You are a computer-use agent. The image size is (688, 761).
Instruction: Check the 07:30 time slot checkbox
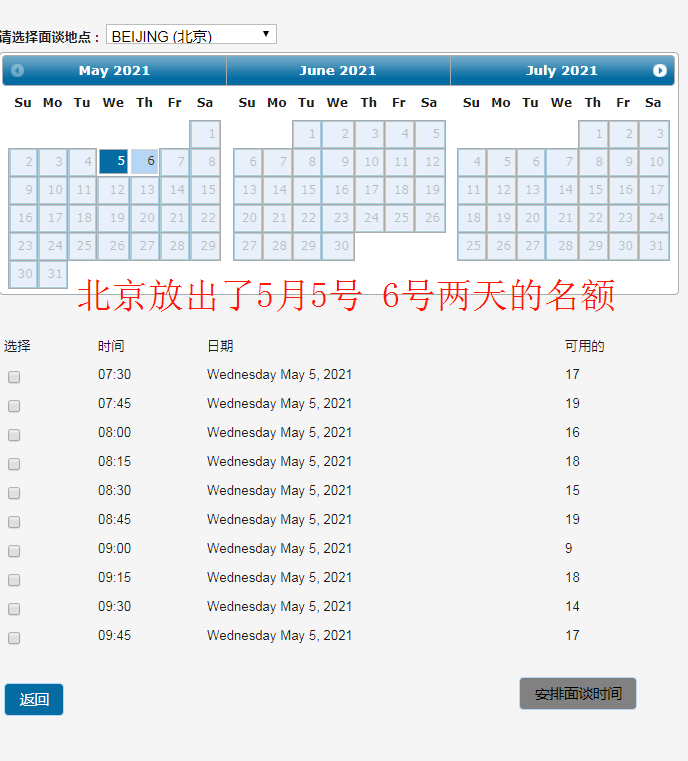(14, 377)
